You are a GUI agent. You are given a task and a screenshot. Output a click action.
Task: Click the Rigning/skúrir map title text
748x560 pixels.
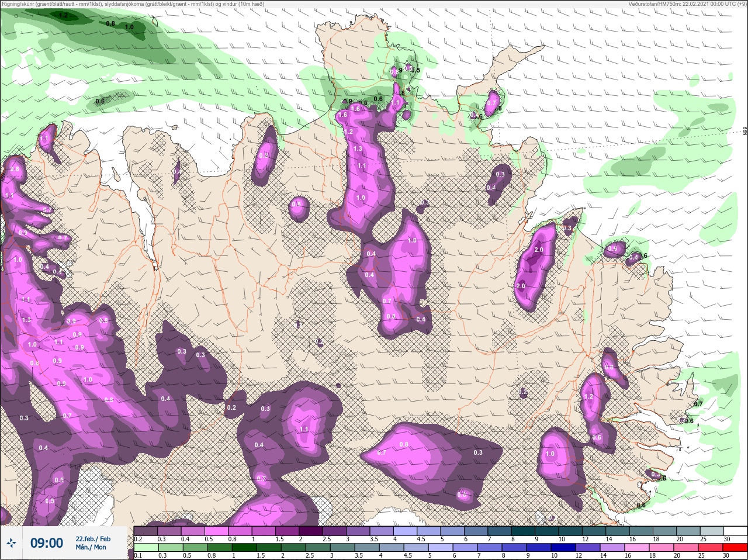click(x=133, y=4)
